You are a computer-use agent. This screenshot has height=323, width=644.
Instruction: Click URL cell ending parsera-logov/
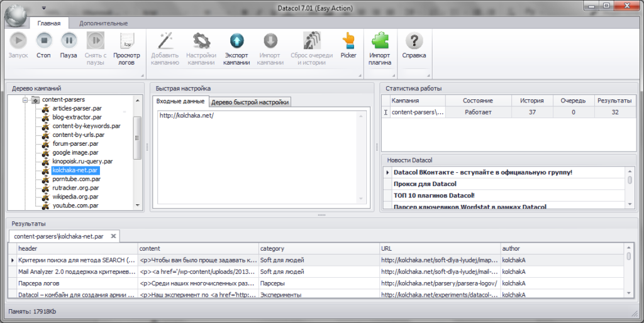click(x=440, y=283)
